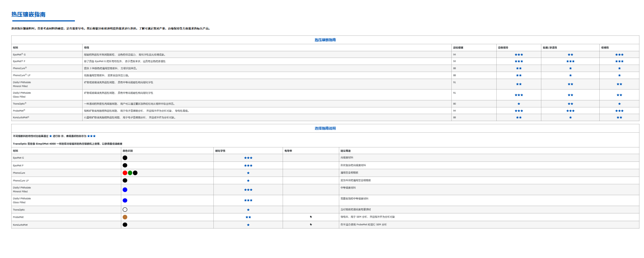Click the 收缩性 three stars for ProbeMet
This screenshot has width=644, height=258.
click(619, 111)
